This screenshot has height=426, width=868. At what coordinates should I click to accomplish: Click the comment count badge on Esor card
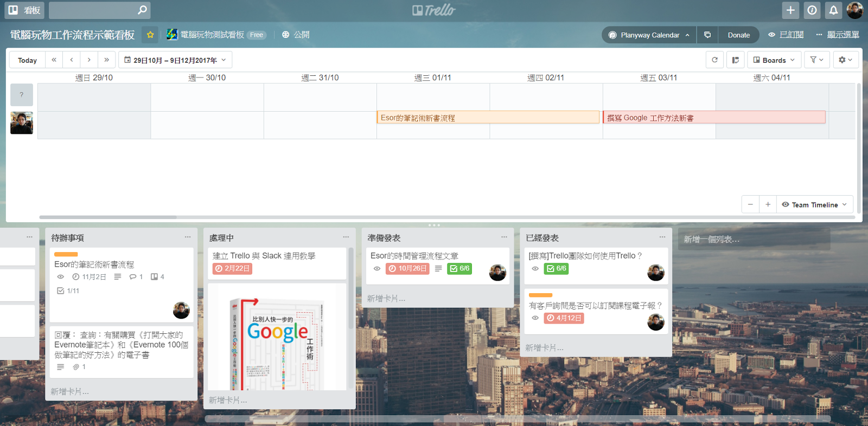[136, 277]
